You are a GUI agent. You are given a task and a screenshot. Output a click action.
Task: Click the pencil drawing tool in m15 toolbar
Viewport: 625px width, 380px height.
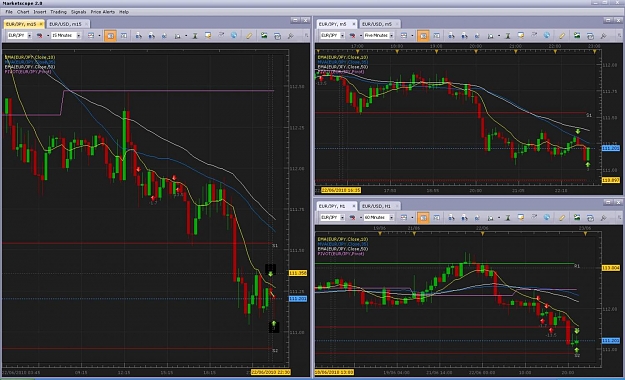pos(249,36)
